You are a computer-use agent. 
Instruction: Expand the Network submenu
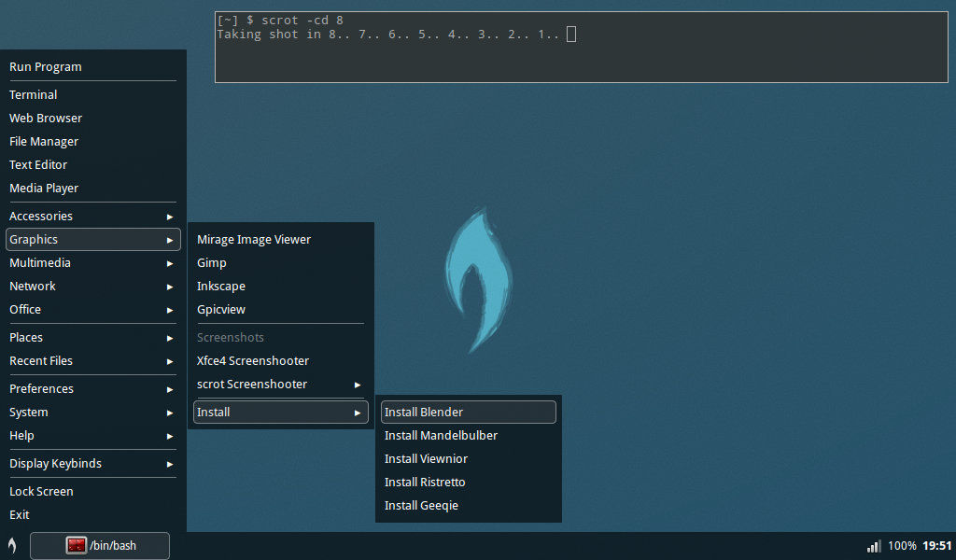coord(92,287)
